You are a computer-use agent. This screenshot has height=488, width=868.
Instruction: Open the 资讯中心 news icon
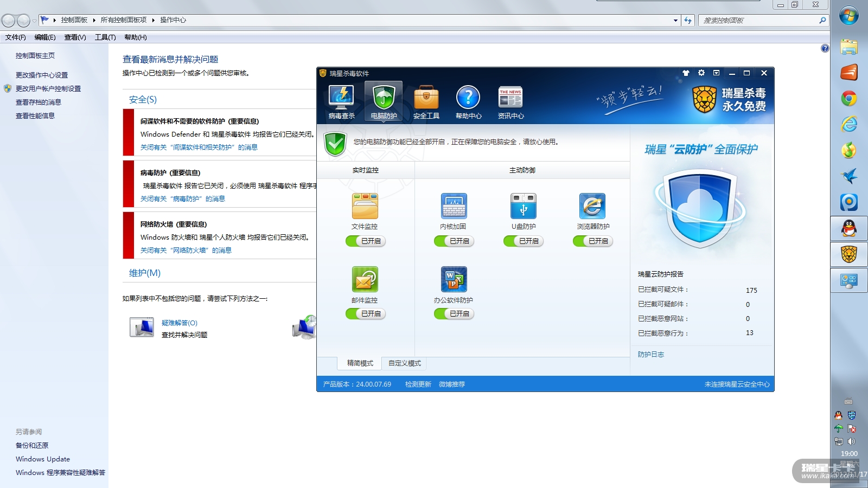pyautogui.click(x=510, y=102)
